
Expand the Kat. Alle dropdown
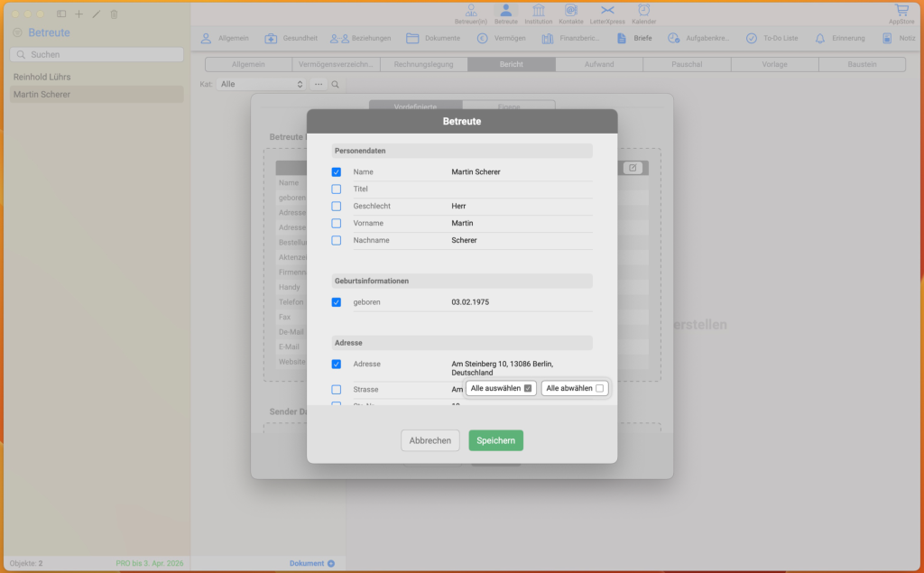(x=262, y=84)
